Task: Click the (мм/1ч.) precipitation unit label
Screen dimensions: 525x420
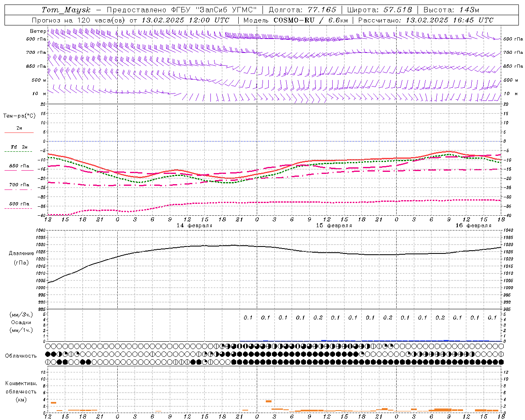Action: 21,330
